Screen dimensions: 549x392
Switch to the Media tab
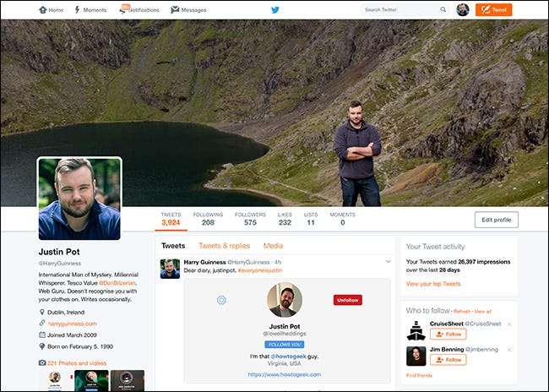[x=273, y=246]
